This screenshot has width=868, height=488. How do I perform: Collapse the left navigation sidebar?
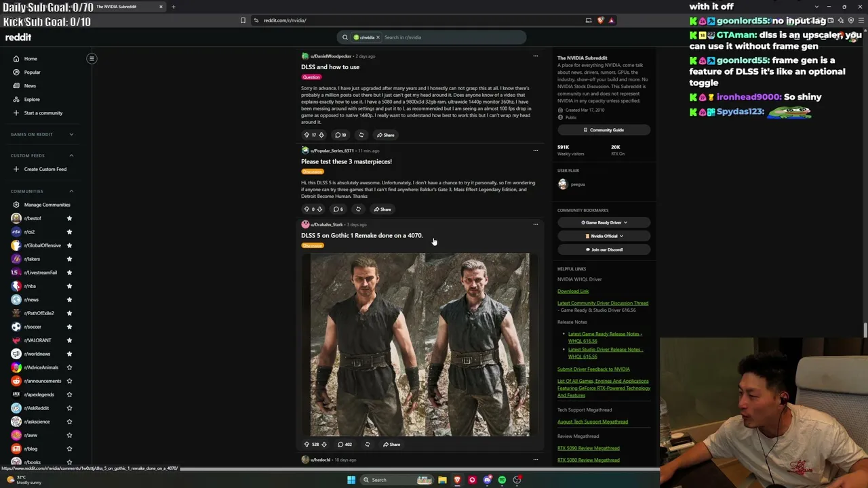click(x=92, y=58)
